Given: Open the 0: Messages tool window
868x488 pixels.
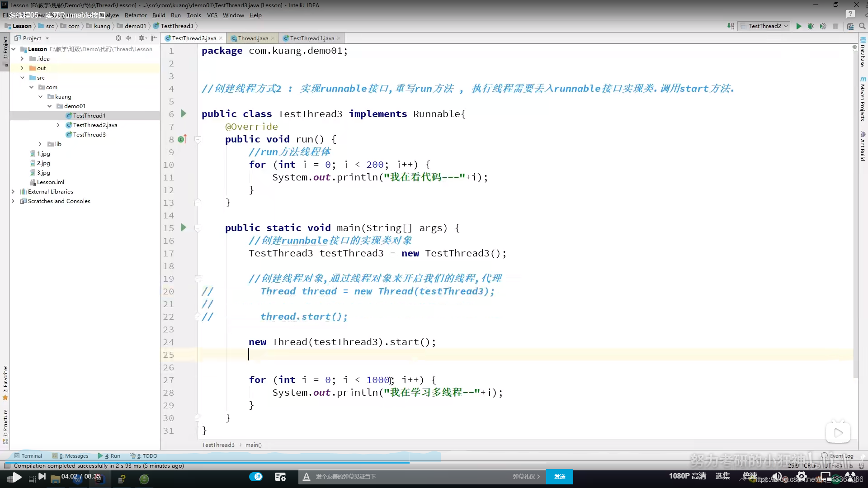Looking at the screenshot, I should point(71,456).
